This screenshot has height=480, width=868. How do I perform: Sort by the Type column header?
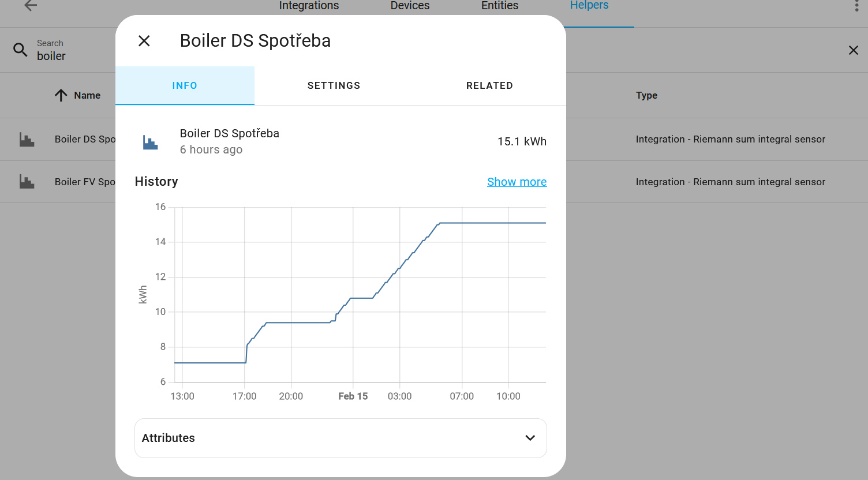646,95
